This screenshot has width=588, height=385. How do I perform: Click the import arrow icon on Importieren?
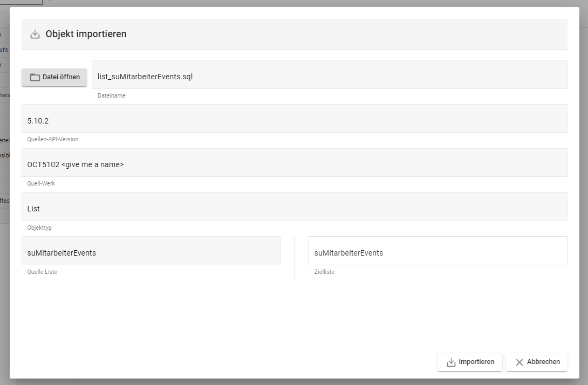click(x=452, y=362)
